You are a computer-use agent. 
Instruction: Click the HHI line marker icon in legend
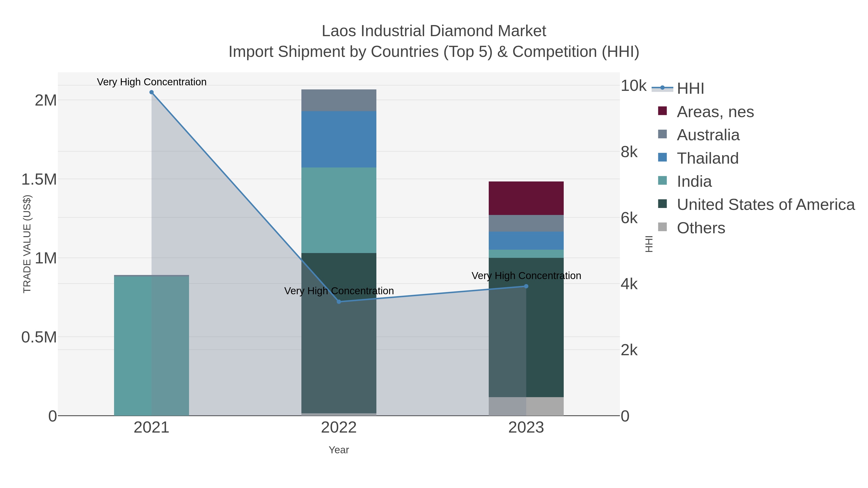tap(663, 88)
